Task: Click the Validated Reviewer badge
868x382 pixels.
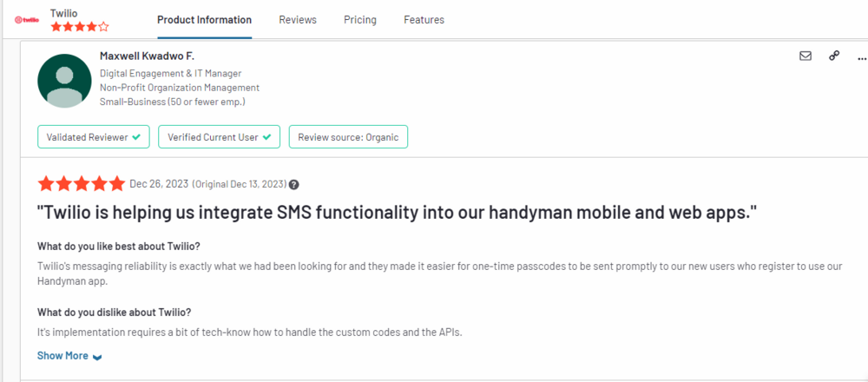Action: 94,137
